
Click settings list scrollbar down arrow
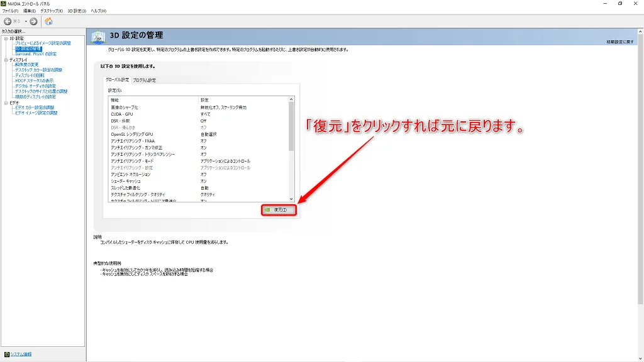(x=291, y=199)
